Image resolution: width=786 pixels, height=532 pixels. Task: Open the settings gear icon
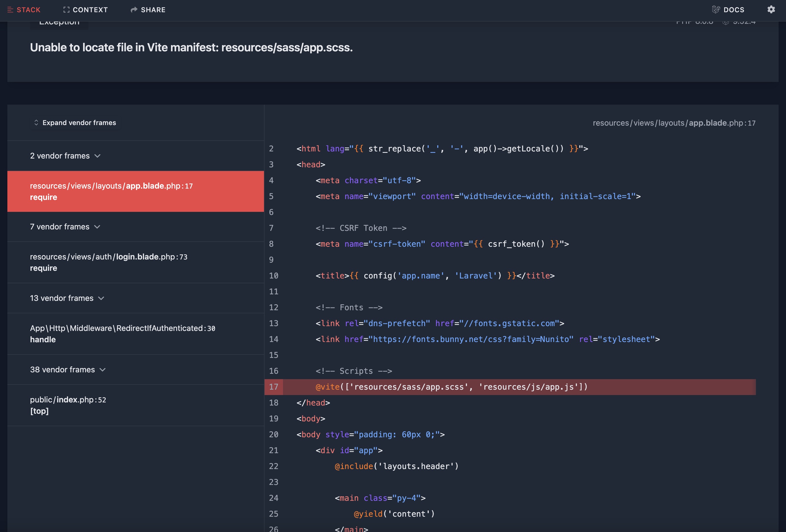coord(771,9)
